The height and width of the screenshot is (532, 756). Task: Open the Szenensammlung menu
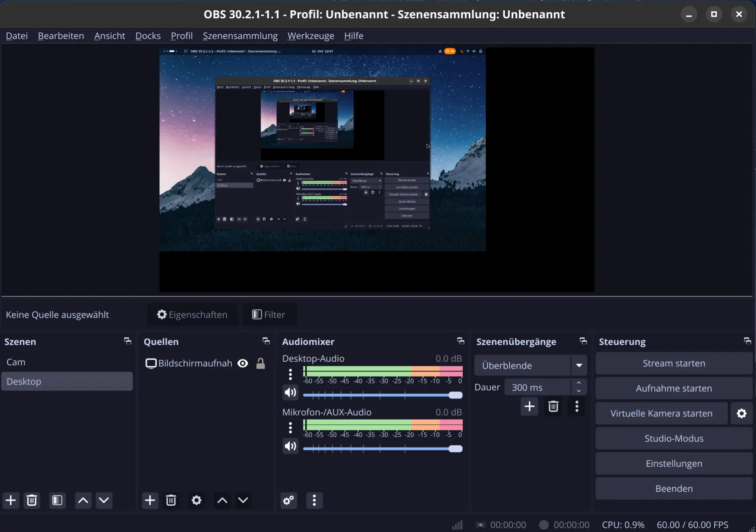tap(240, 36)
